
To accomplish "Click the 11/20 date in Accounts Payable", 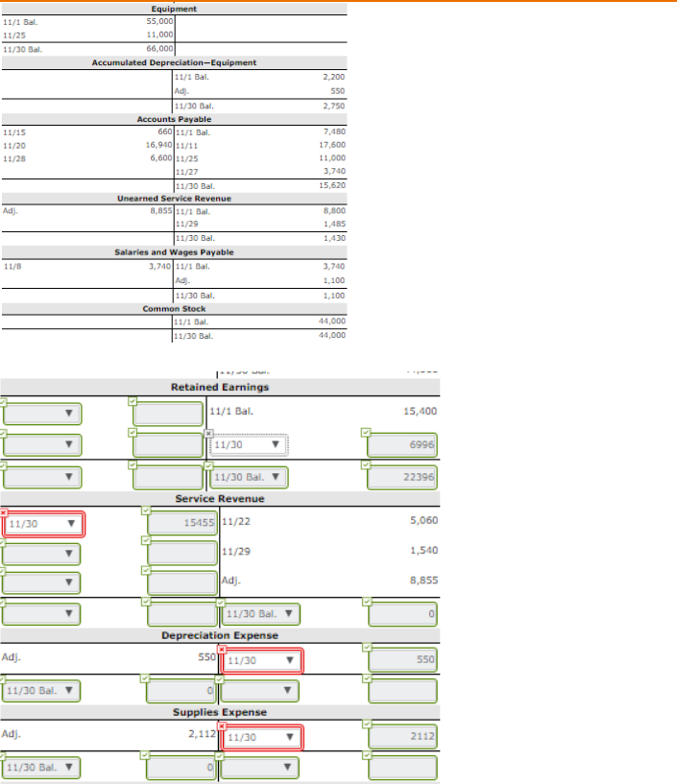I will [x=14, y=146].
